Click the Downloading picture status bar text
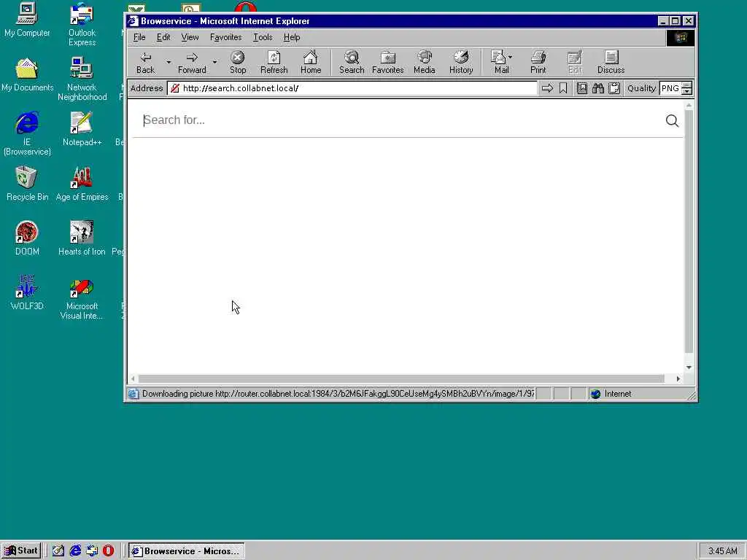Image resolution: width=747 pixels, height=560 pixels. 338,394
